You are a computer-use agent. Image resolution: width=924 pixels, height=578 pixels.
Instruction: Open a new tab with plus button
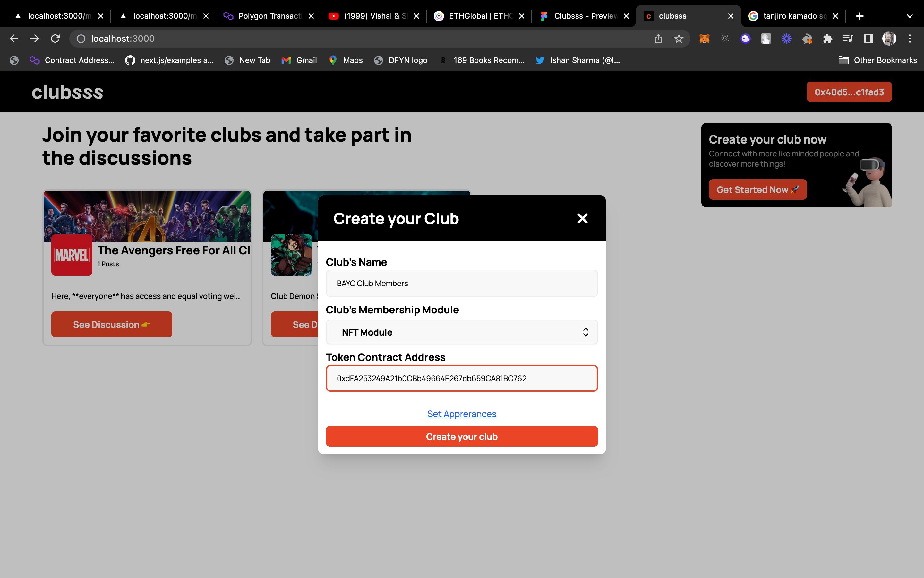pos(860,16)
